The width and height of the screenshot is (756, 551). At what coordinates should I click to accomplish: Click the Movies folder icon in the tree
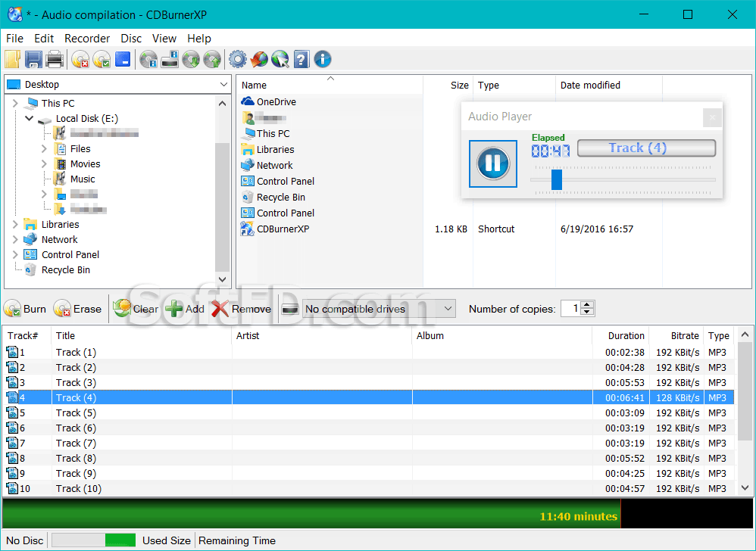[x=61, y=163]
